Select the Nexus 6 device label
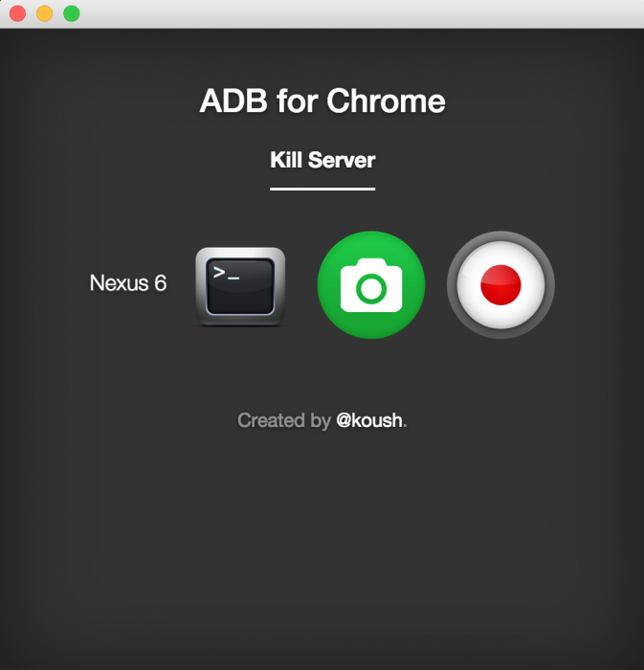The width and height of the screenshot is (644, 670). click(128, 283)
